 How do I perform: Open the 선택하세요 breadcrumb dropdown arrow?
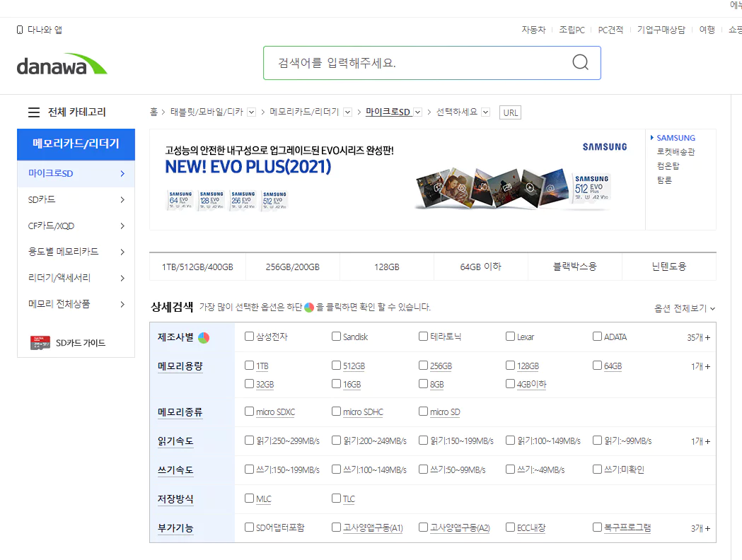coord(485,112)
